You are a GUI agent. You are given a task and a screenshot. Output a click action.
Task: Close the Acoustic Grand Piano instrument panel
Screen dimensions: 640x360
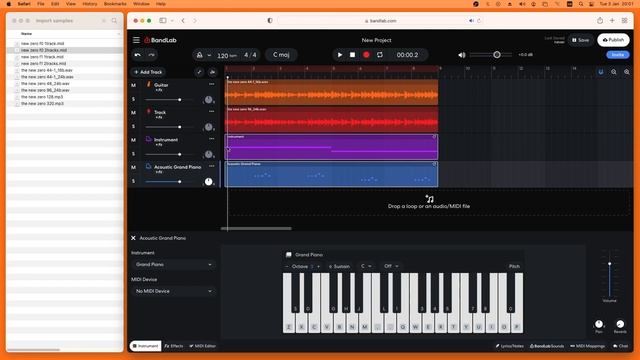pyautogui.click(x=133, y=238)
